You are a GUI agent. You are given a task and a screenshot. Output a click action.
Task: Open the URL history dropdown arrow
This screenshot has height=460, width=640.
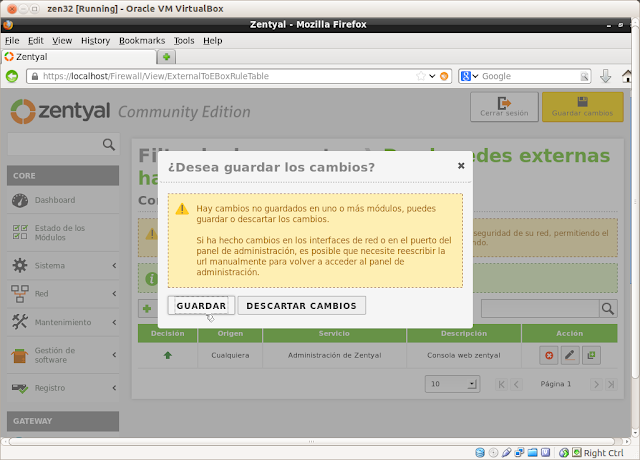(x=432, y=76)
